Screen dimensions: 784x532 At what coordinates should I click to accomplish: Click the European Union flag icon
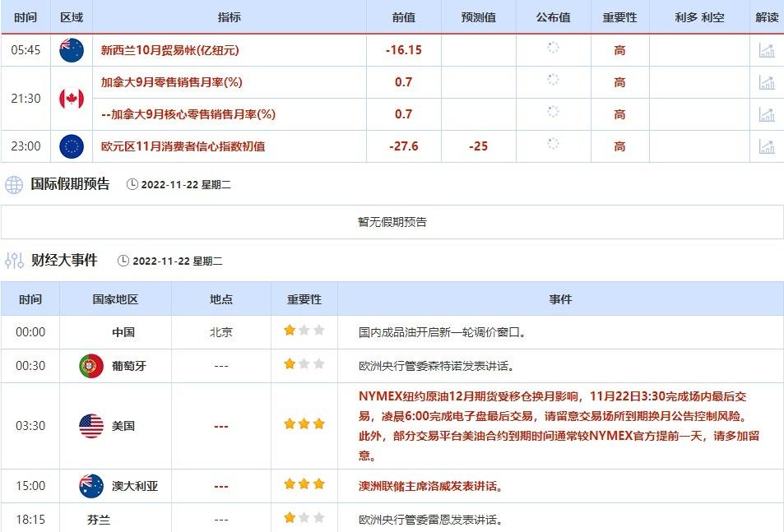72,146
